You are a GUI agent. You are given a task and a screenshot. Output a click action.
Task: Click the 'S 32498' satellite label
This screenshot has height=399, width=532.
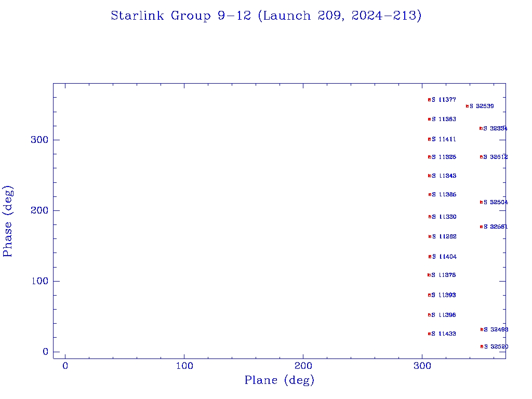[496, 329]
